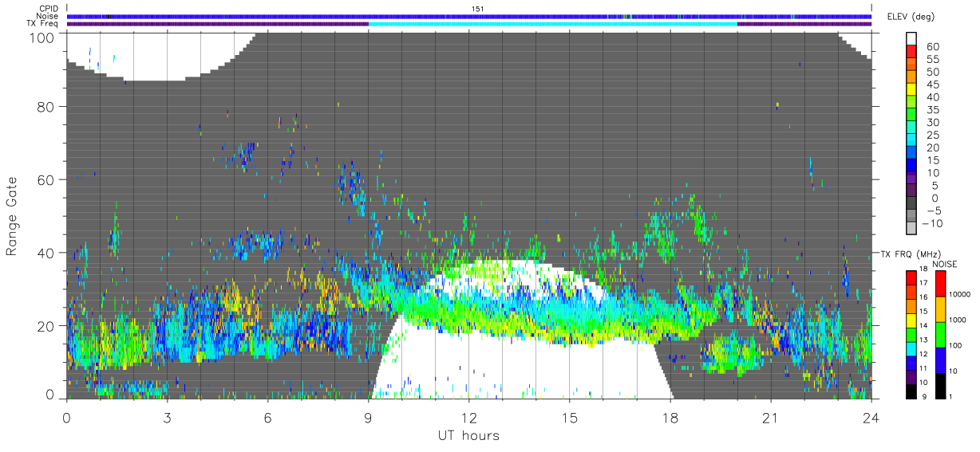This screenshot has width=980, height=452.
Task: Click the '60' tick on Range Gate axis
Action: tap(47, 180)
